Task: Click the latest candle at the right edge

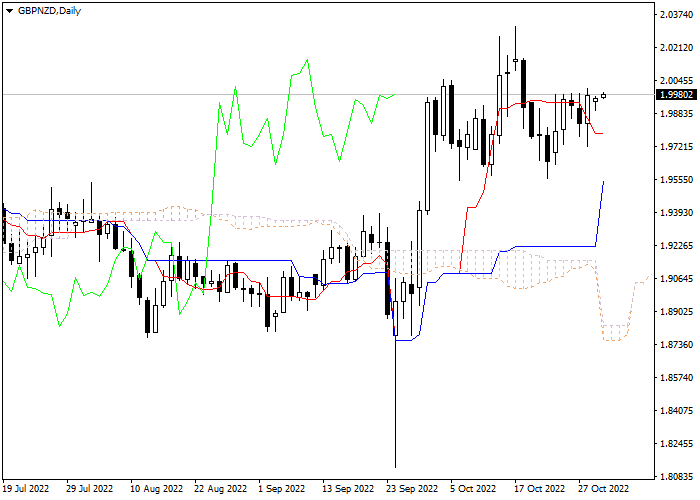Action: [x=604, y=96]
